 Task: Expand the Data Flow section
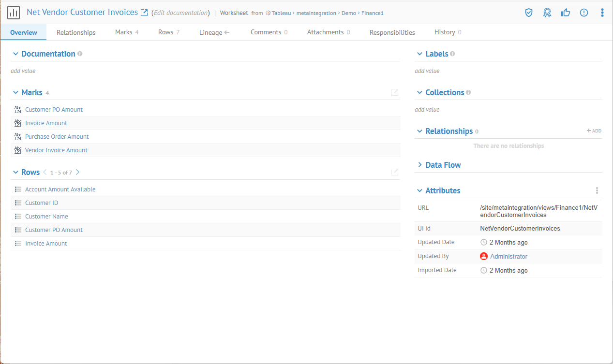click(x=419, y=165)
